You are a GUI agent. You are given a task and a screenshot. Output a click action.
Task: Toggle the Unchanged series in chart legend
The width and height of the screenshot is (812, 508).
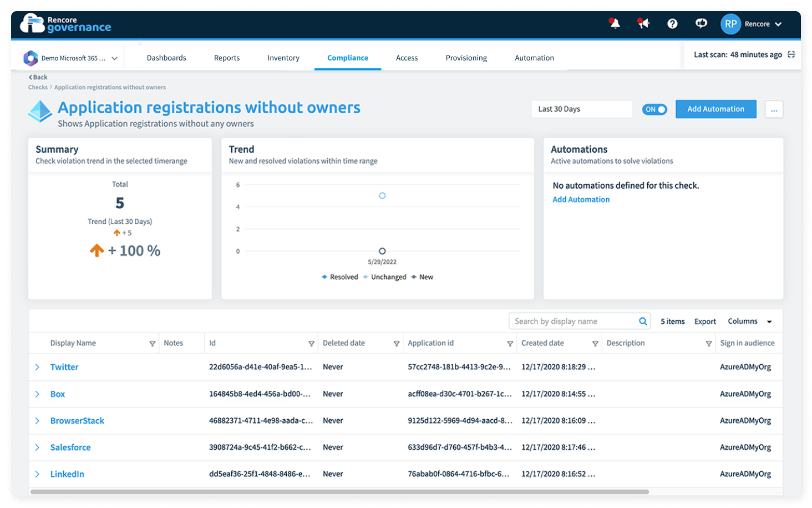click(x=385, y=277)
